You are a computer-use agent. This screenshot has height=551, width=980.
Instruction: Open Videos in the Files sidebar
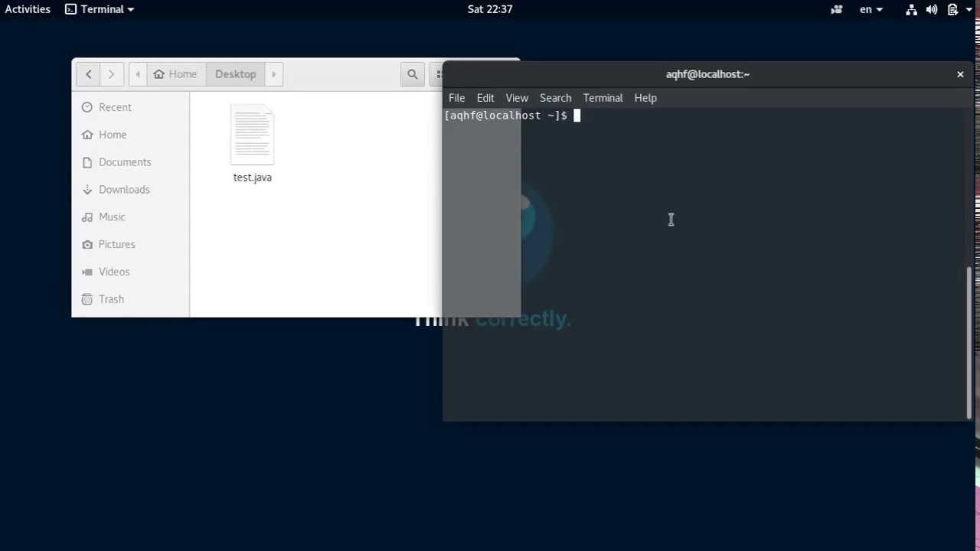click(x=130, y=272)
